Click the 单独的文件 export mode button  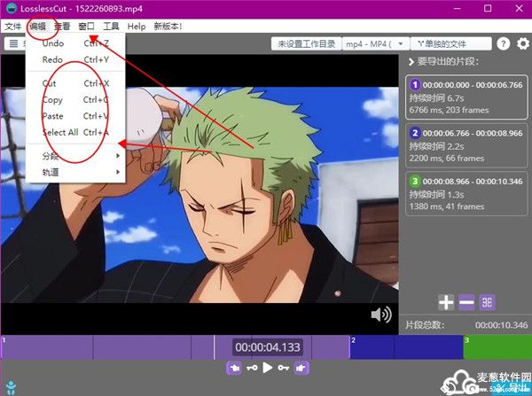[451, 44]
